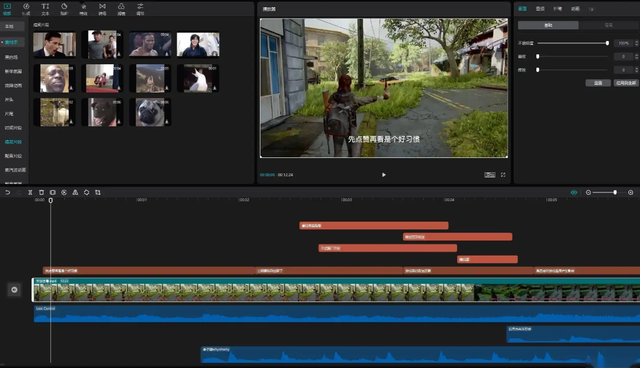This screenshot has height=368, width=640.
Task: Open the Transitions bow-tie icon tab
Action: (x=102, y=7)
